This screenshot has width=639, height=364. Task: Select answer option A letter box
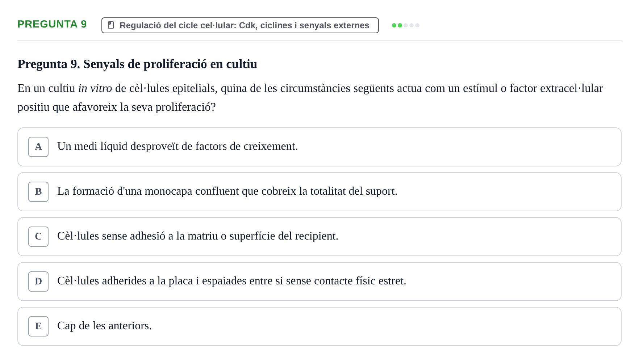click(x=38, y=147)
